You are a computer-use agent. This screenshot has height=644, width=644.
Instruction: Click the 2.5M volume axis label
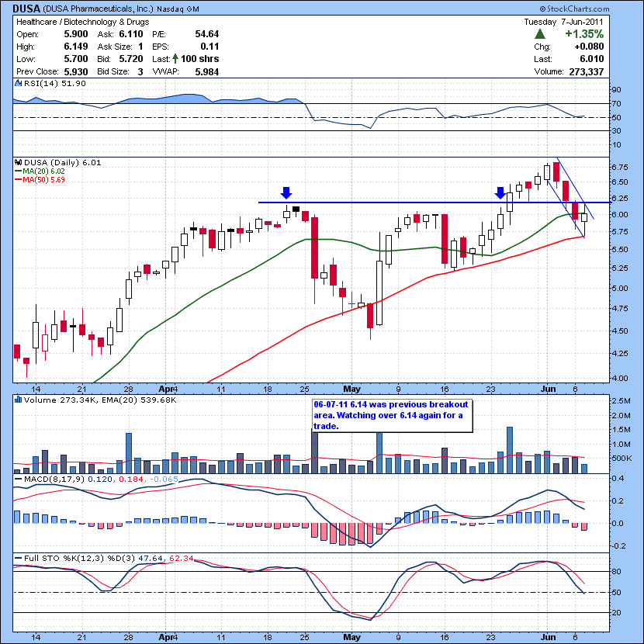pyautogui.click(x=621, y=401)
